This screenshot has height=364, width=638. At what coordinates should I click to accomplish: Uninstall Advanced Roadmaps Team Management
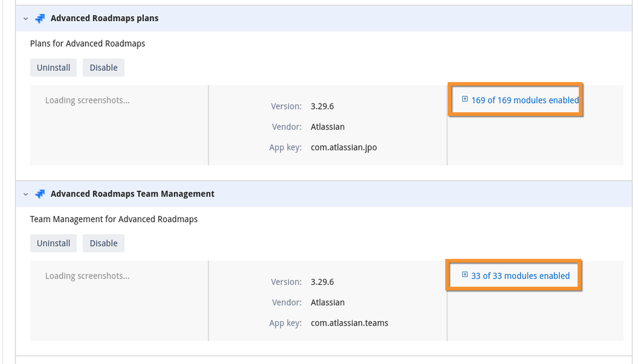point(54,243)
